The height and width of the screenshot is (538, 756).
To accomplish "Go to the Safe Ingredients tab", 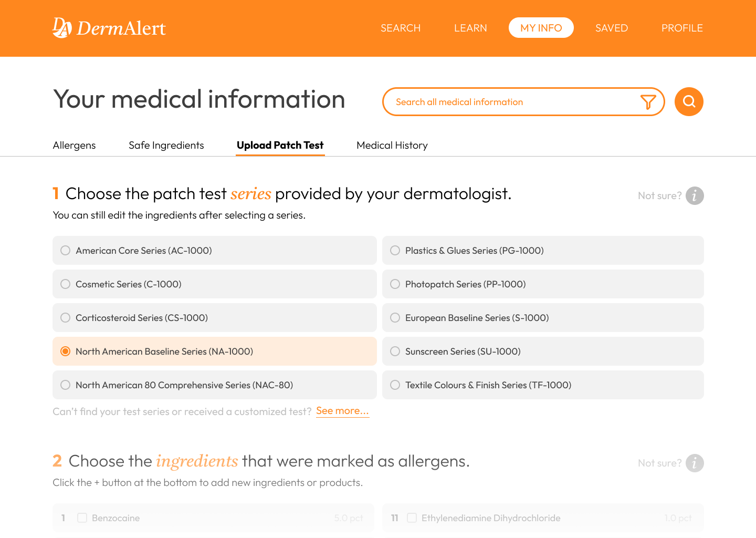I will click(x=166, y=146).
